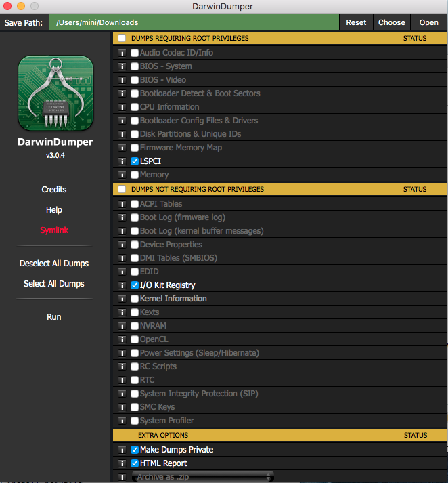This screenshot has width=448, height=483.
Task: Click the DarwinDumper app logo
Action: (55, 93)
